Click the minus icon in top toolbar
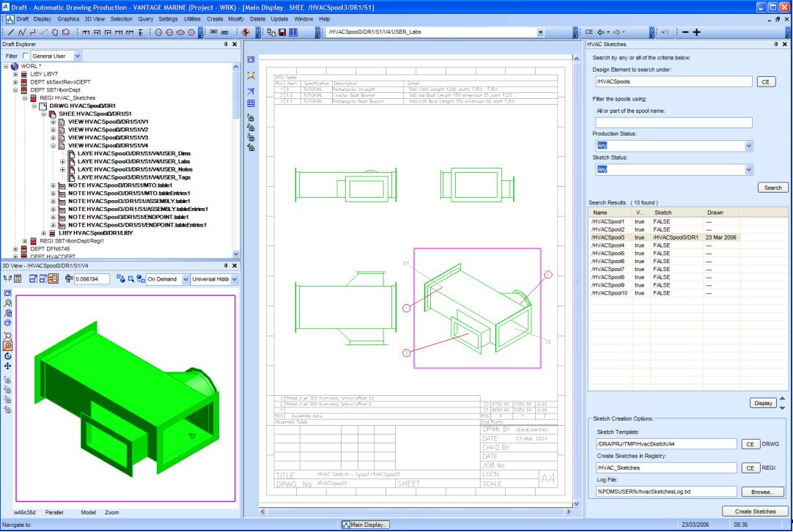The height and width of the screenshot is (532, 793). (x=685, y=32)
